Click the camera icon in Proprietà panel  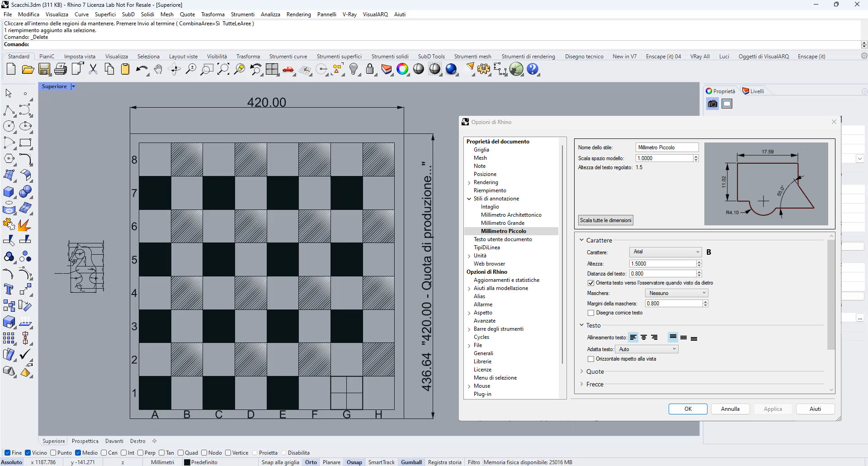[x=712, y=104]
